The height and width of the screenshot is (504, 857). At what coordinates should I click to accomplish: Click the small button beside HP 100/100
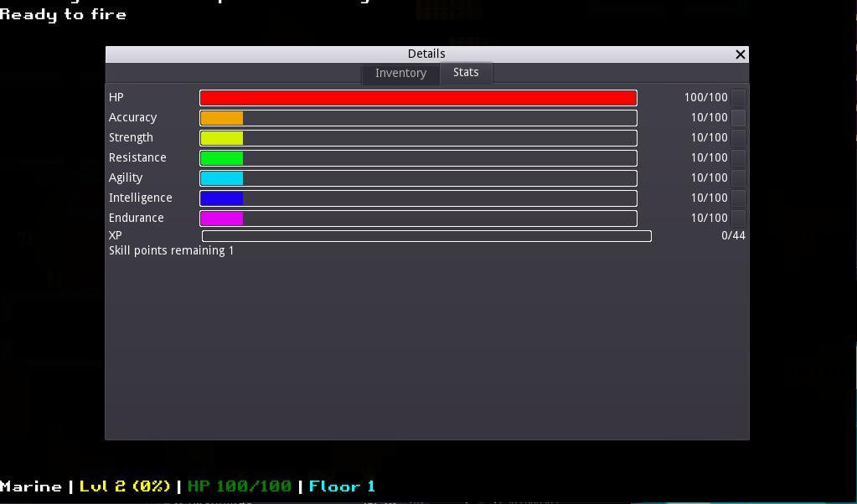[738, 97]
